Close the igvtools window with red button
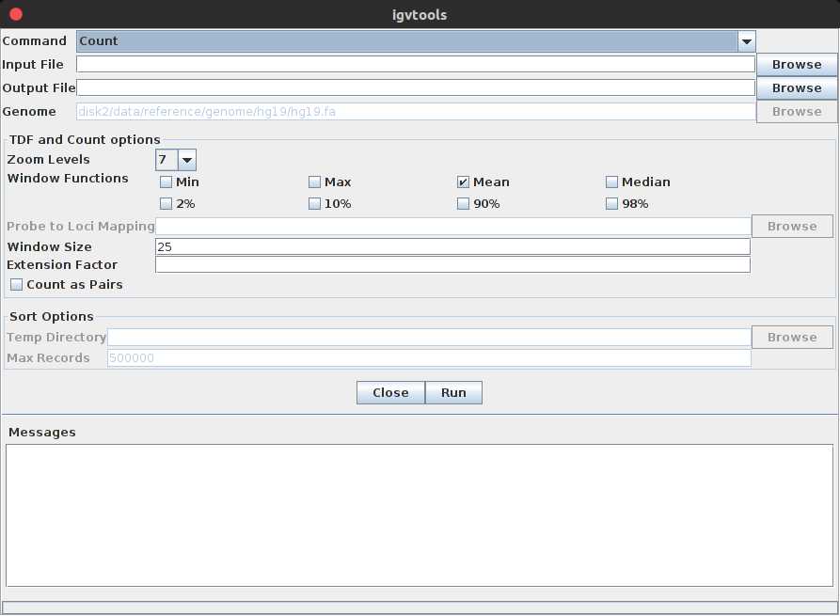This screenshot has width=840, height=616. coord(16,14)
